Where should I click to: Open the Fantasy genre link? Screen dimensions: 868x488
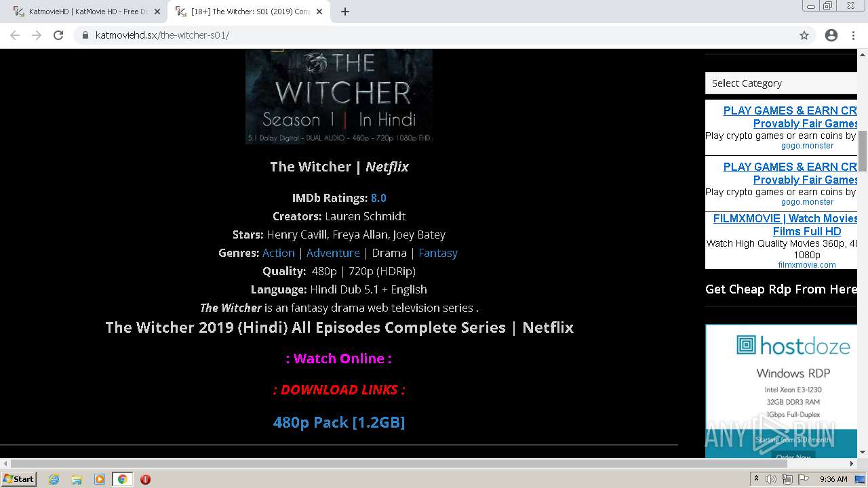click(x=438, y=253)
